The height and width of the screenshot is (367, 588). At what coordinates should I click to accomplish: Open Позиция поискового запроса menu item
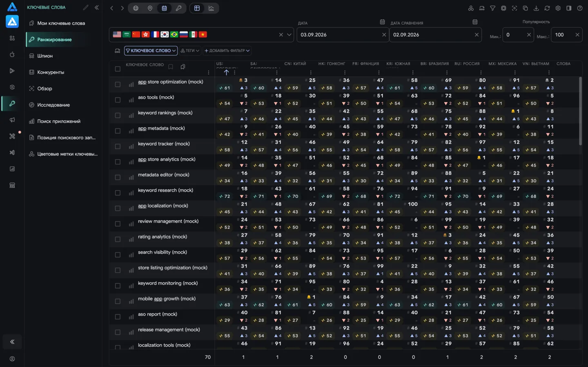(63, 138)
